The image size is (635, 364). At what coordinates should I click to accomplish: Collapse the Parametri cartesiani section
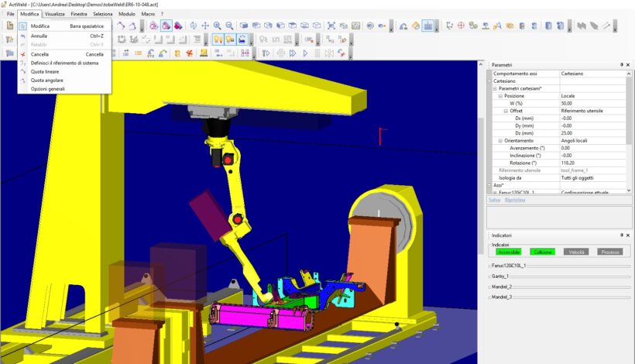click(x=493, y=88)
